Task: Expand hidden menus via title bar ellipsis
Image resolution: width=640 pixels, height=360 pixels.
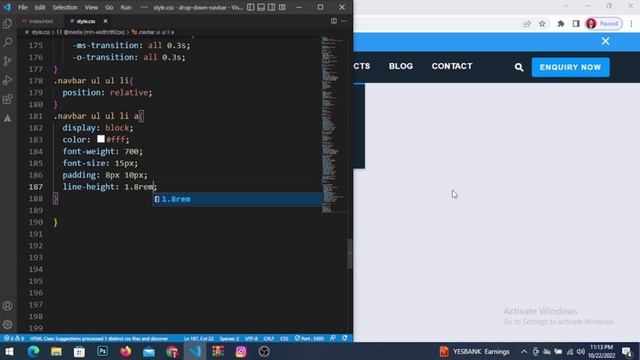Action: point(144,7)
